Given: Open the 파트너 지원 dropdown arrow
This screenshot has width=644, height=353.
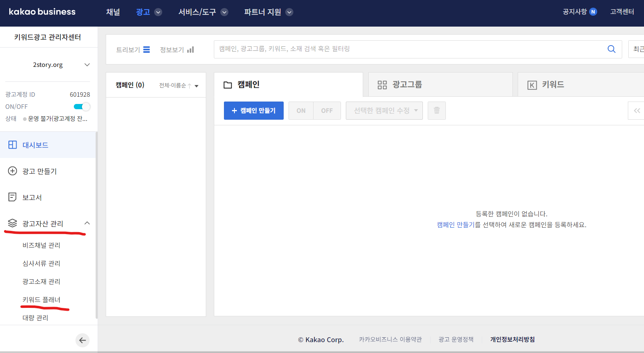Looking at the screenshot, I should click(289, 12).
